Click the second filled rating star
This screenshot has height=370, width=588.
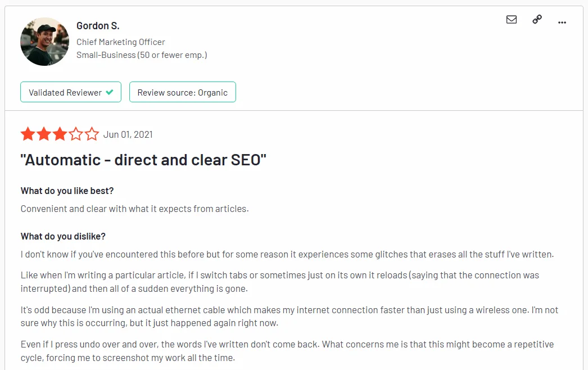tap(43, 134)
